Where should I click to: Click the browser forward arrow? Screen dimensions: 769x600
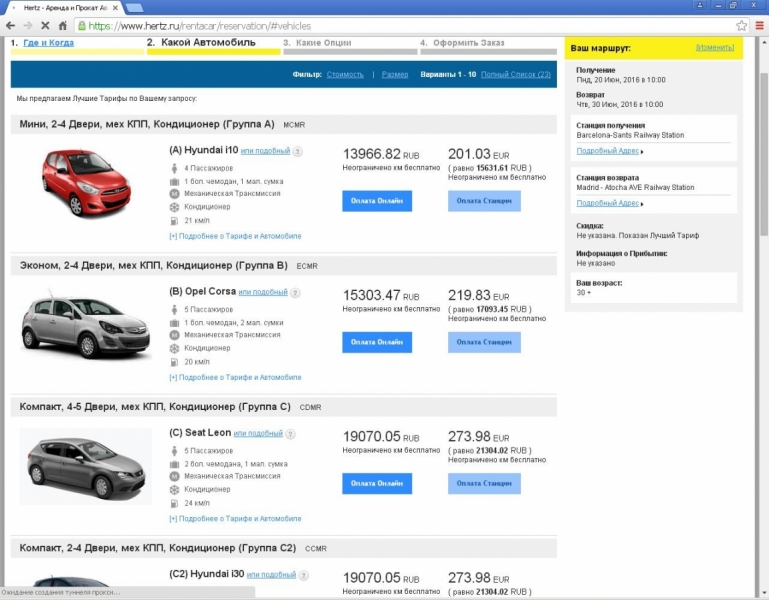[28, 26]
